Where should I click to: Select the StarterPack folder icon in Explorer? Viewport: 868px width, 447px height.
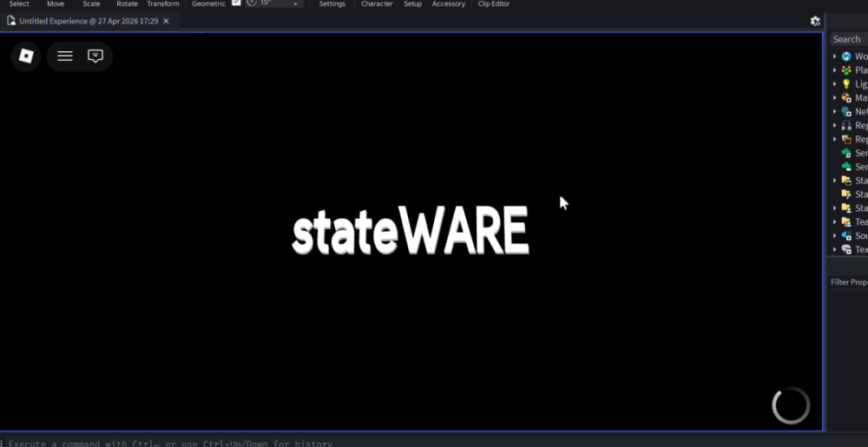845,194
